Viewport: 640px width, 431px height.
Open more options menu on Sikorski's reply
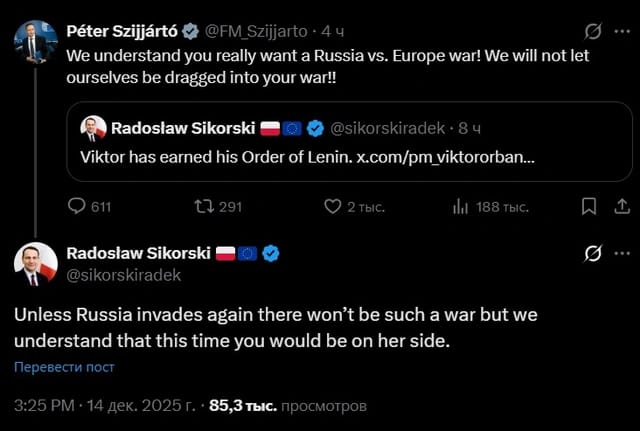pyautogui.click(x=622, y=254)
